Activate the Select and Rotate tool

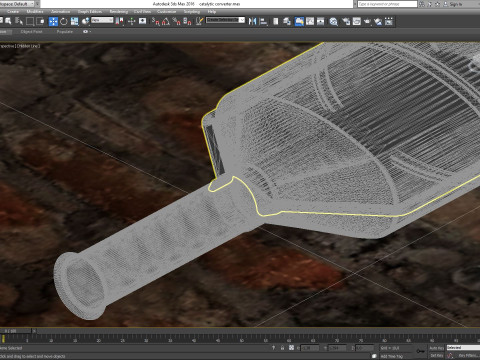tap(64, 22)
